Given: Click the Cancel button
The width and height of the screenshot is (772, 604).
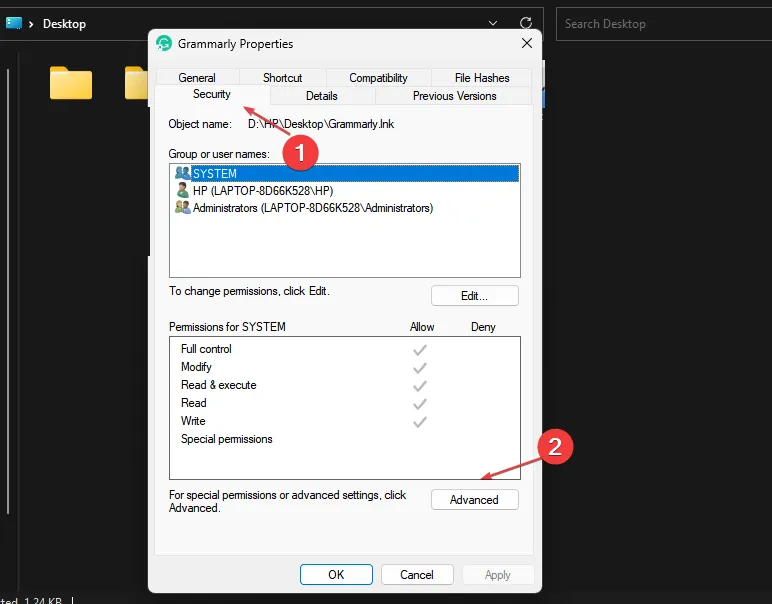Looking at the screenshot, I should coord(417,574).
